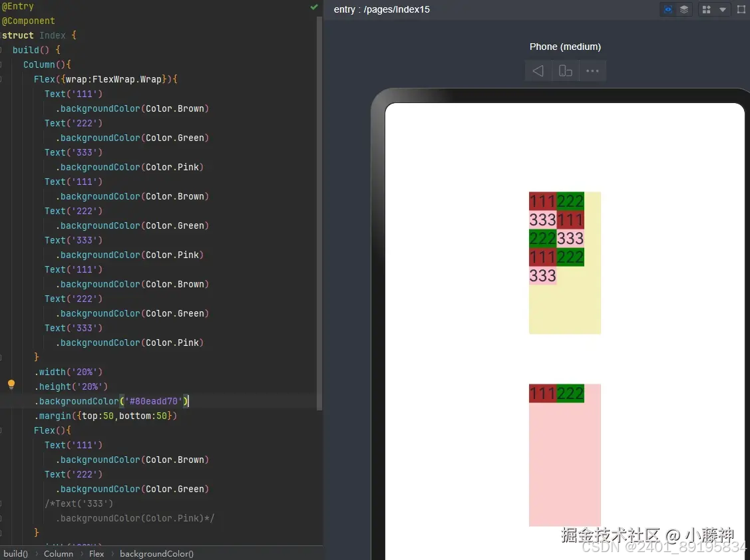This screenshot has width=750, height=560.
Task: Click the editor vertical scrollbar
Action: tap(319, 213)
